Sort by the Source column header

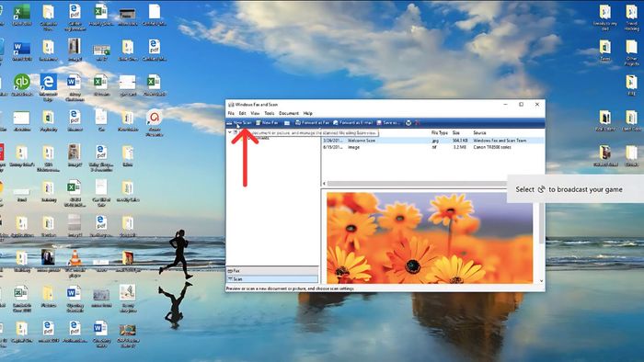479,133
